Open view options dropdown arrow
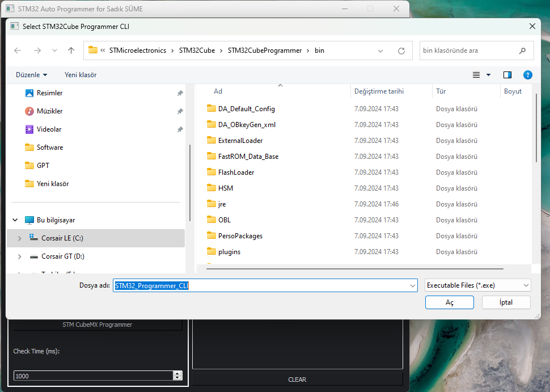Viewport: 550px width, 392px height. [x=488, y=75]
